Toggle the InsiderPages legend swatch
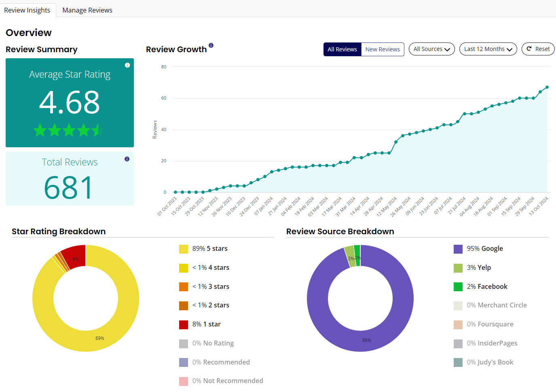 [x=458, y=343]
